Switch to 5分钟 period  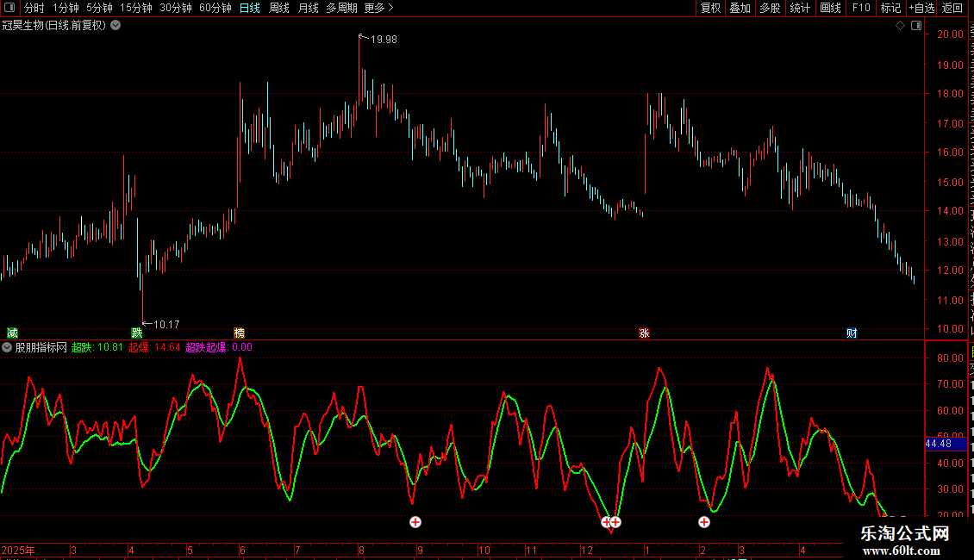pyautogui.click(x=99, y=8)
